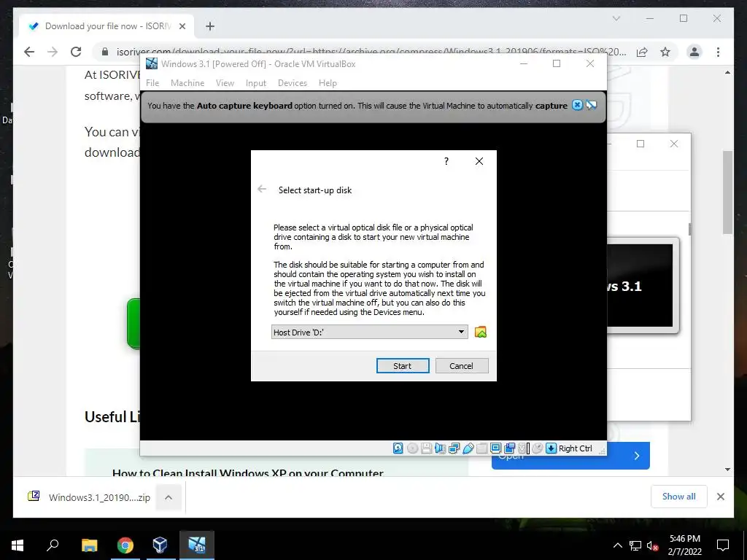Click the help question mark in start-up disk dialog
Viewport: 747px width, 560px height.
pos(446,161)
